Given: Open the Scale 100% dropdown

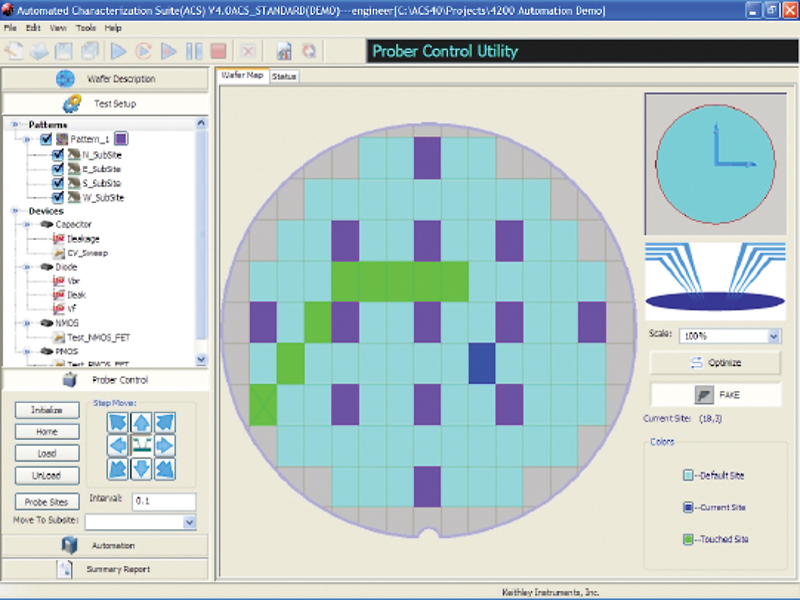Looking at the screenshot, I should (x=773, y=337).
